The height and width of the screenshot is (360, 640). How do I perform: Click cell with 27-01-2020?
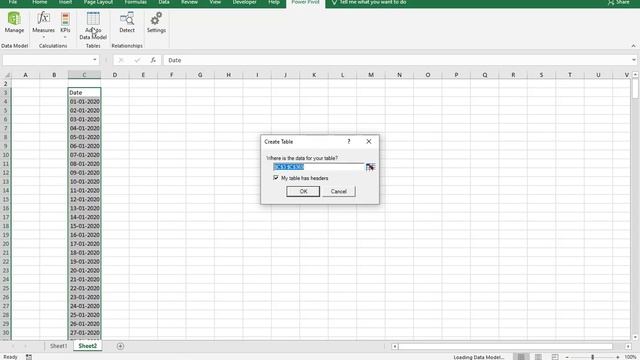click(84, 333)
